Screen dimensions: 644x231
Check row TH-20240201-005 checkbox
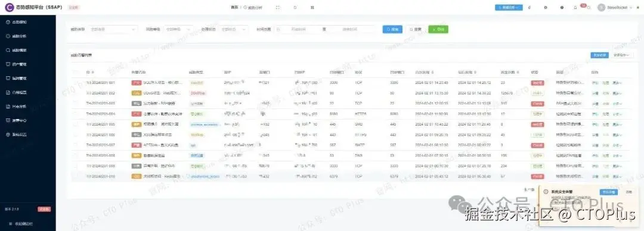pyautogui.click(x=75, y=124)
